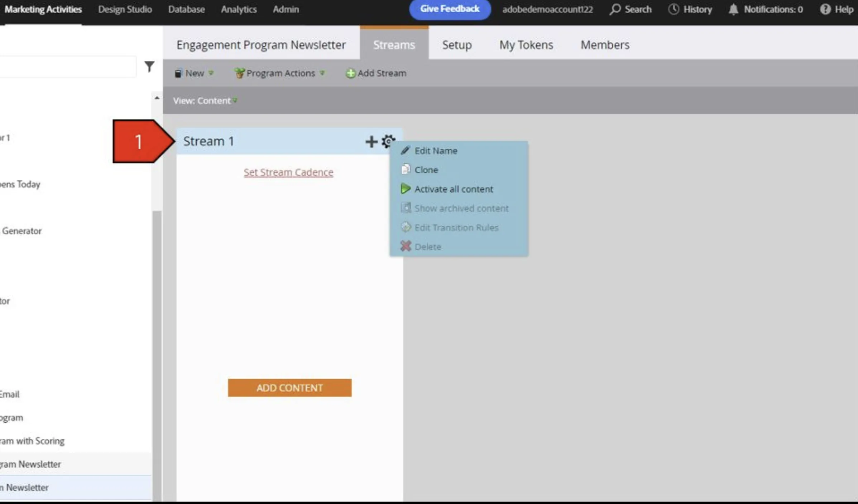Expand the Program Actions dropdown
Screen dimensions: 858x504
coord(279,73)
